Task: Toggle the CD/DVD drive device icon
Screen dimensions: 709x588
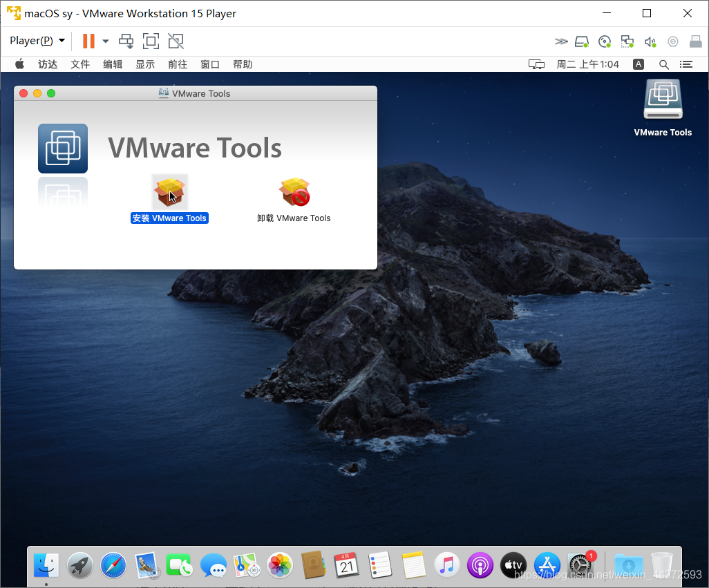Action: [605, 41]
